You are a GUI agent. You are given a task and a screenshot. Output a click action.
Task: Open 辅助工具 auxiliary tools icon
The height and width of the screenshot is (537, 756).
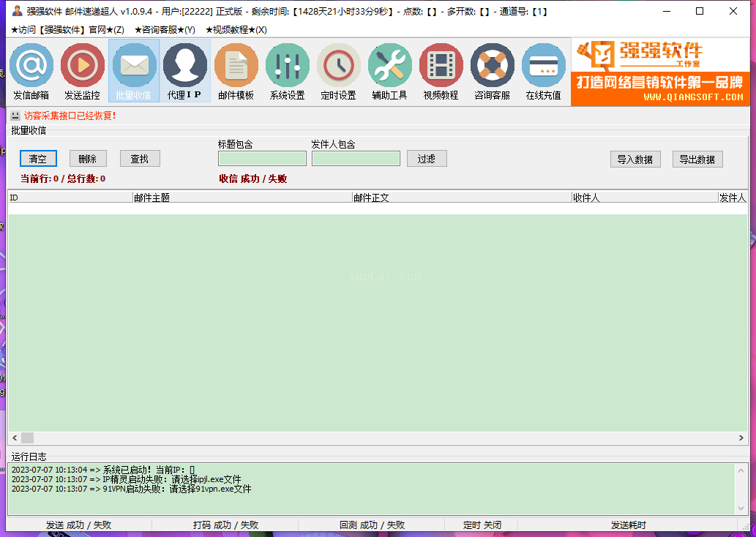pyautogui.click(x=389, y=71)
